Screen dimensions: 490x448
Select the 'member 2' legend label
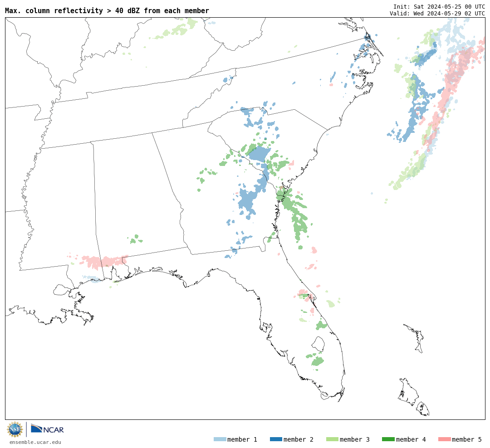(299, 439)
